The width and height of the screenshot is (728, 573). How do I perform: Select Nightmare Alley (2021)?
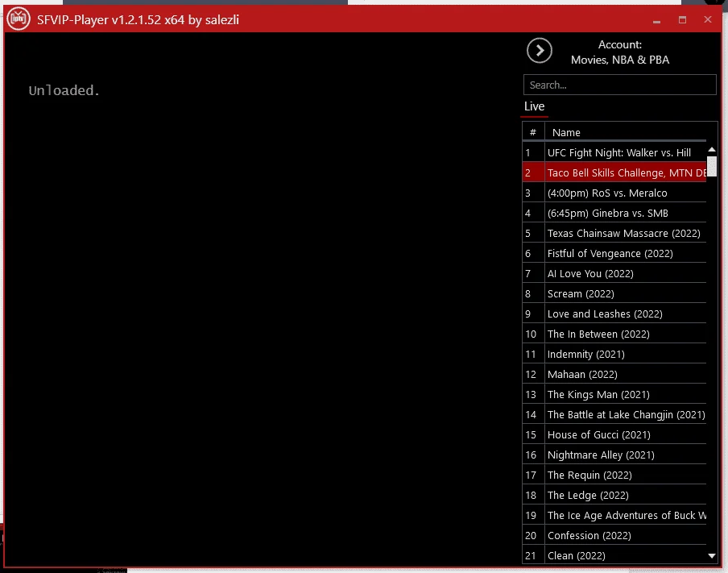[x=614, y=455]
